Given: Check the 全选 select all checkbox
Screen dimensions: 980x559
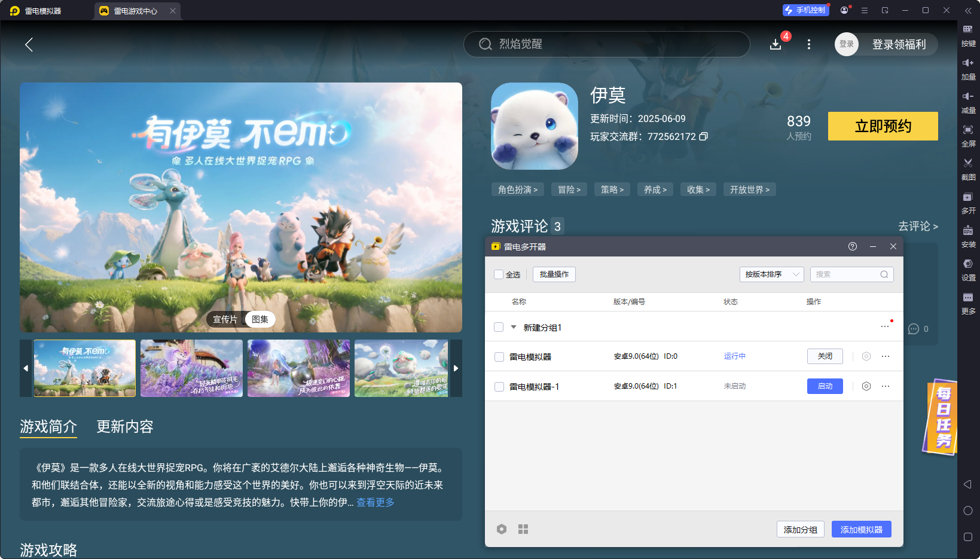Looking at the screenshot, I should pyautogui.click(x=499, y=274).
